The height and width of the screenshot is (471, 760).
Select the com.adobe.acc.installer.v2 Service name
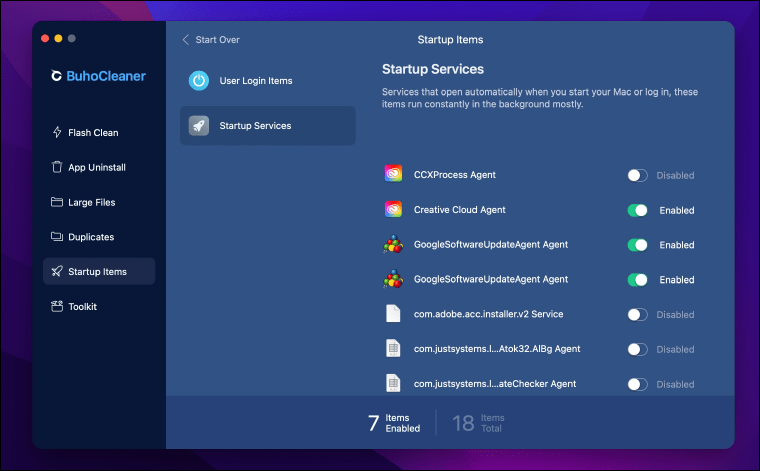coord(489,314)
